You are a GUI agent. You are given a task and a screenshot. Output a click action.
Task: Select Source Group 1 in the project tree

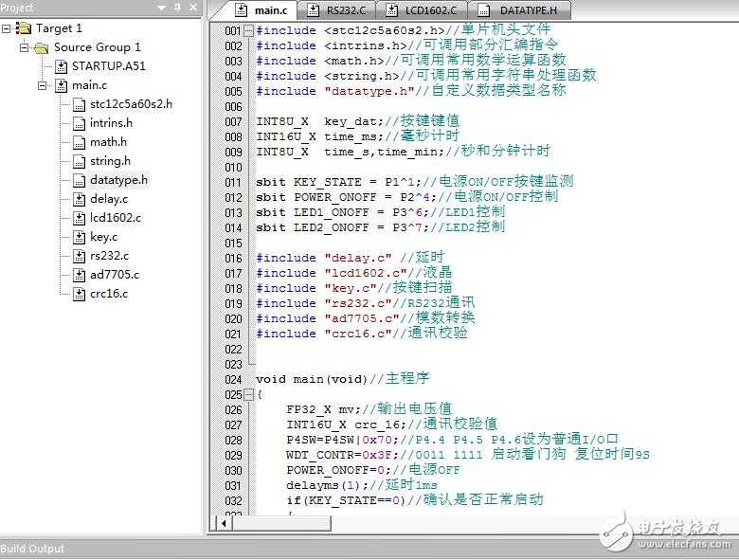[x=97, y=47]
